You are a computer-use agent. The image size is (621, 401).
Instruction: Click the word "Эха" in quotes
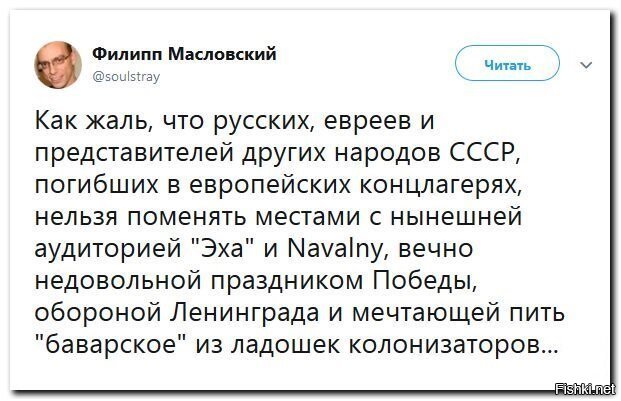coord(225,249)
